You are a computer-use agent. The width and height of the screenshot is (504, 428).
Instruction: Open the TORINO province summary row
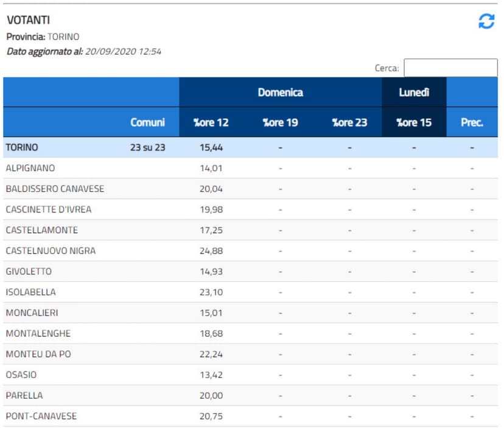pyautogui.click(x=22, y=147)
